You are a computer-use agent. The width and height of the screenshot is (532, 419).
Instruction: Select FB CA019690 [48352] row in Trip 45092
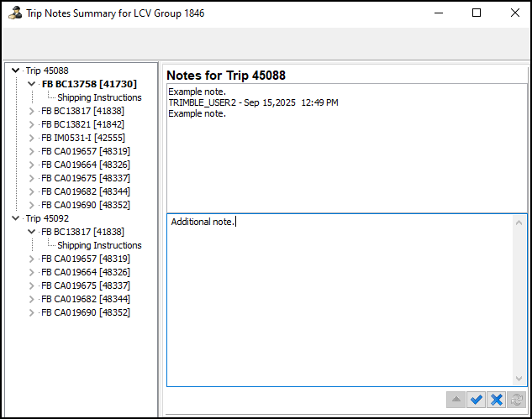(86, 312)
